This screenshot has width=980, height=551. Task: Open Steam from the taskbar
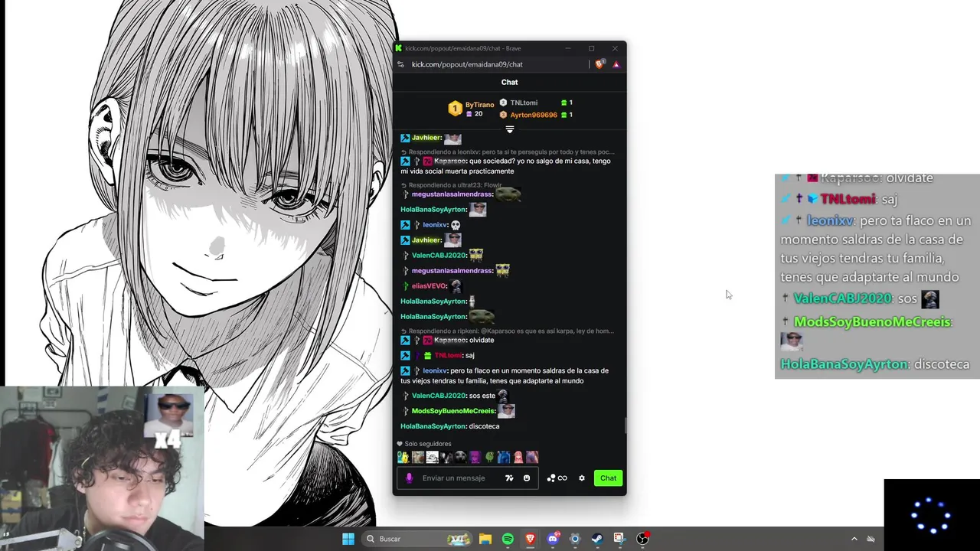point(597,539)
